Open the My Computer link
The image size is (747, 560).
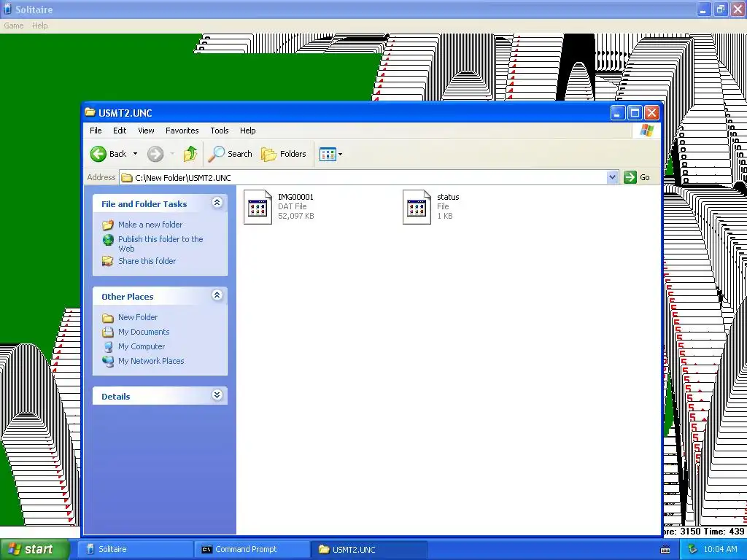tap(142, 346)
